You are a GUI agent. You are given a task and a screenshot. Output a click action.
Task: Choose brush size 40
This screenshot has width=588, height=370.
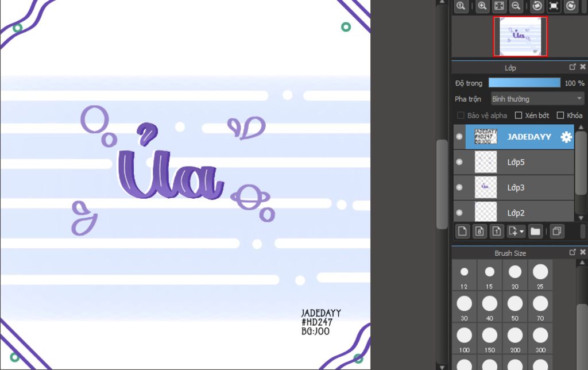(489, 307)
